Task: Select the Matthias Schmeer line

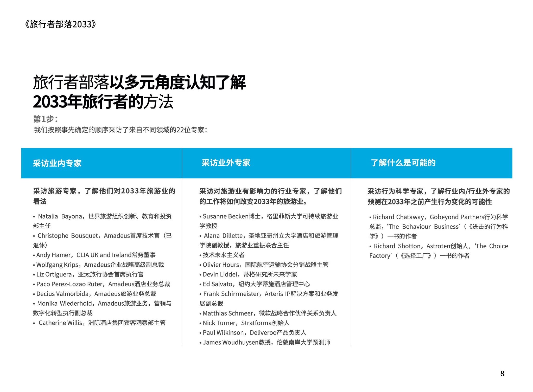Action: pyautogui.click(x=268, y=313)
